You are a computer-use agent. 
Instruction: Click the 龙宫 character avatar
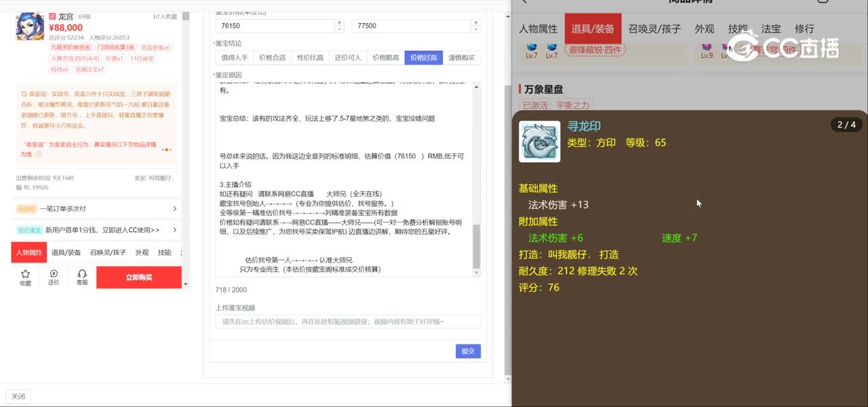[30, 26]
